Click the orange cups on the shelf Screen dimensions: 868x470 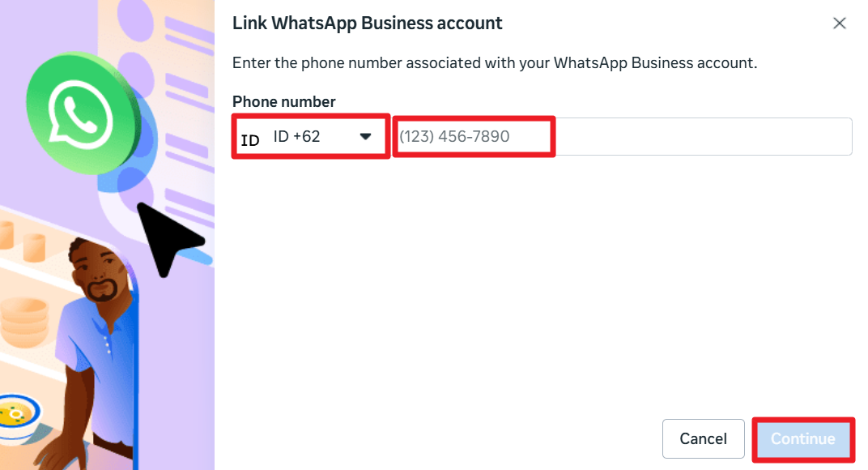32,244
